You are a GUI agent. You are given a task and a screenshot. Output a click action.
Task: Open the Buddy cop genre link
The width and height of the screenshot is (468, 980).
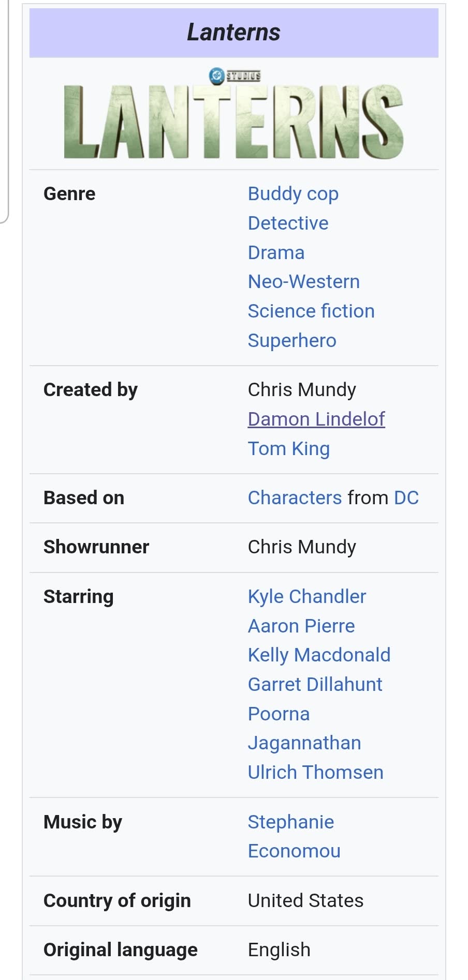(x=293, y=194)
